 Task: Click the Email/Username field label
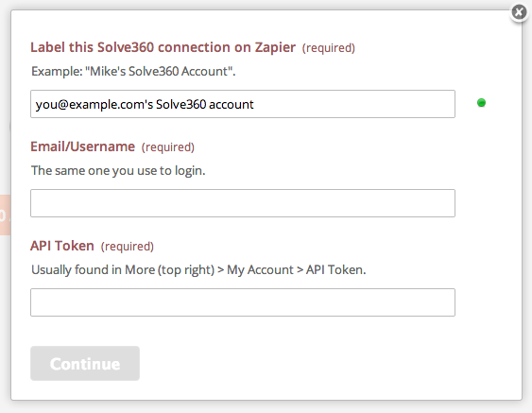pyautogui.click(x=82, y=146)
